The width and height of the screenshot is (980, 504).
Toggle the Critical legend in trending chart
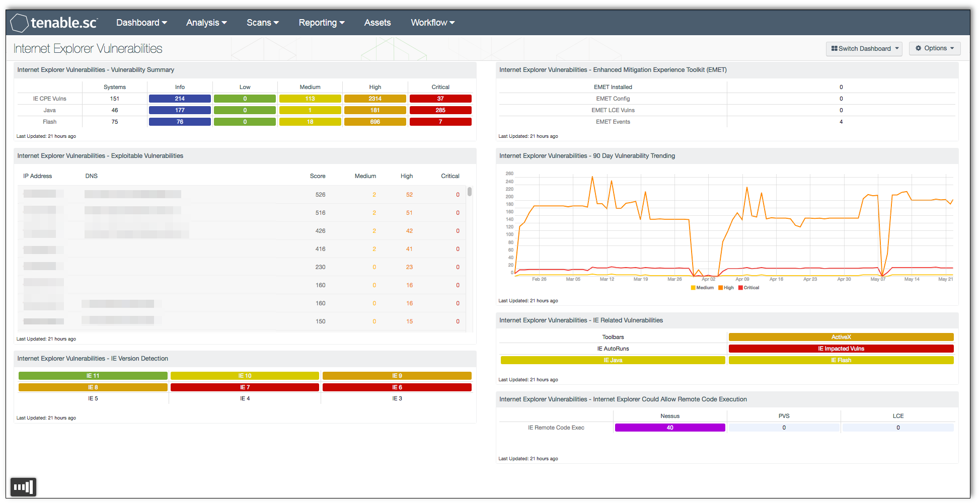point(748,288)
